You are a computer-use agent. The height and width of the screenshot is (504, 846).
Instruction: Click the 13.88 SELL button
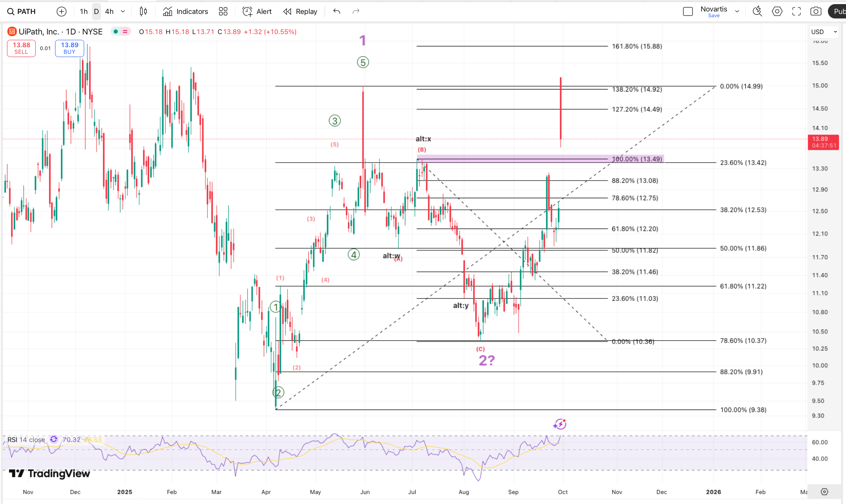(x=21, y=48)
